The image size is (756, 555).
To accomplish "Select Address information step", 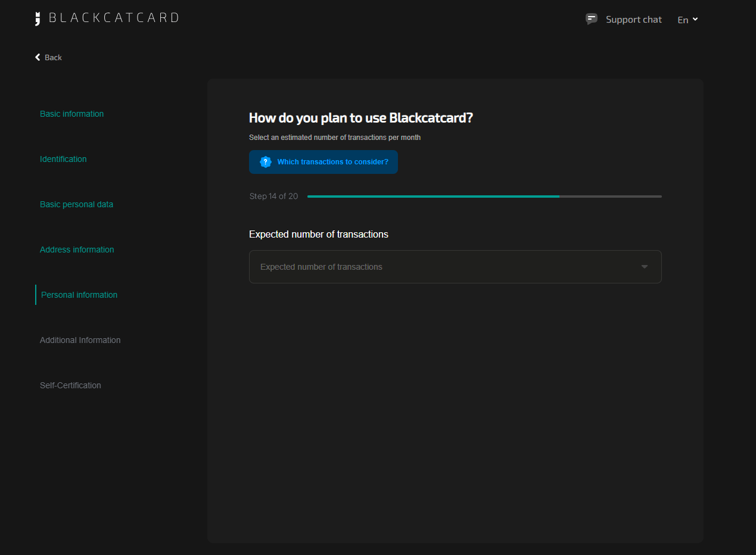I will (77, 250).
